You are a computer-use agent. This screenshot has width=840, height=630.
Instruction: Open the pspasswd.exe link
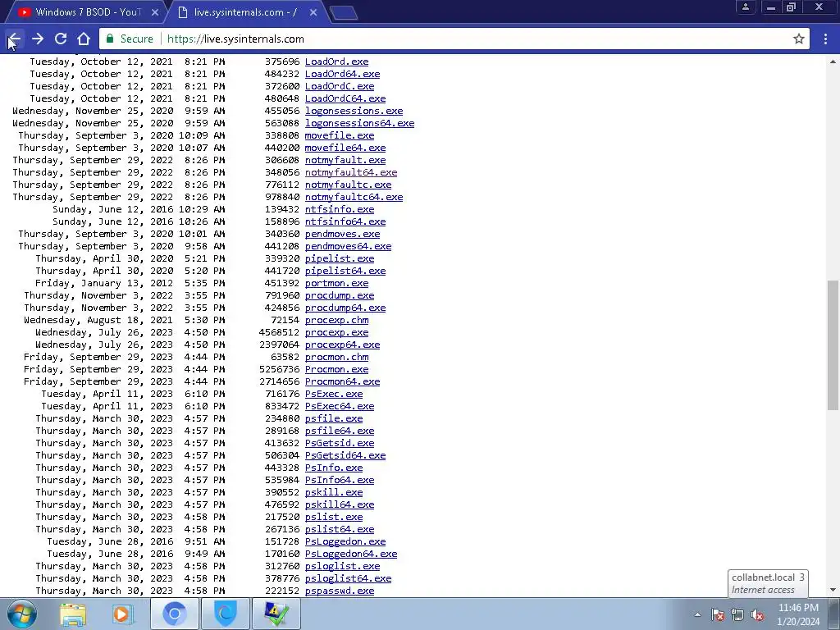pyautogui.click(x=340, y=591)
